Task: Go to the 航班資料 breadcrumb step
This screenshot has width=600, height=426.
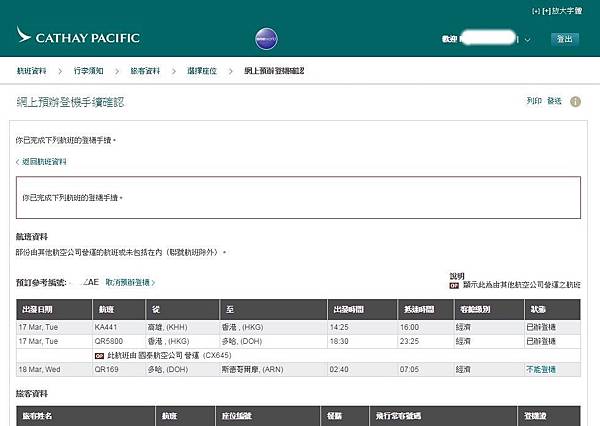Action: 31,71
